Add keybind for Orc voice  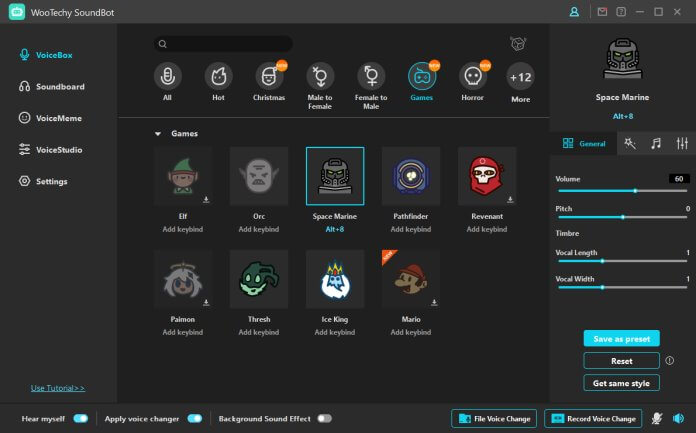(259, 229)
